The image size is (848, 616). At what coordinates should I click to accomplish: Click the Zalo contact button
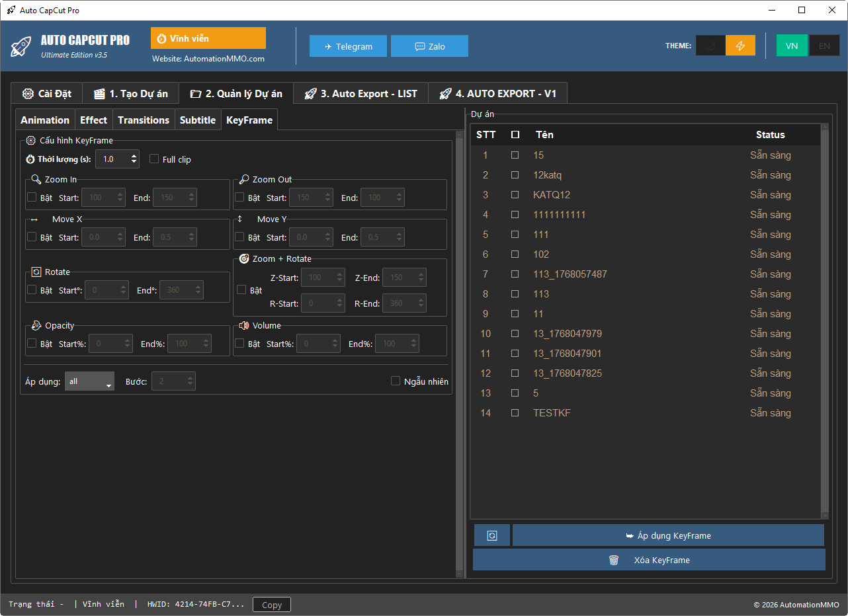[429, 46]
